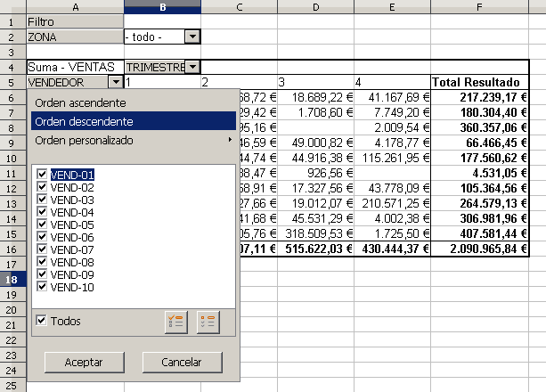This screenshot has height=392, width=546.
Task: Select row header 25
Action: (12, 386)
